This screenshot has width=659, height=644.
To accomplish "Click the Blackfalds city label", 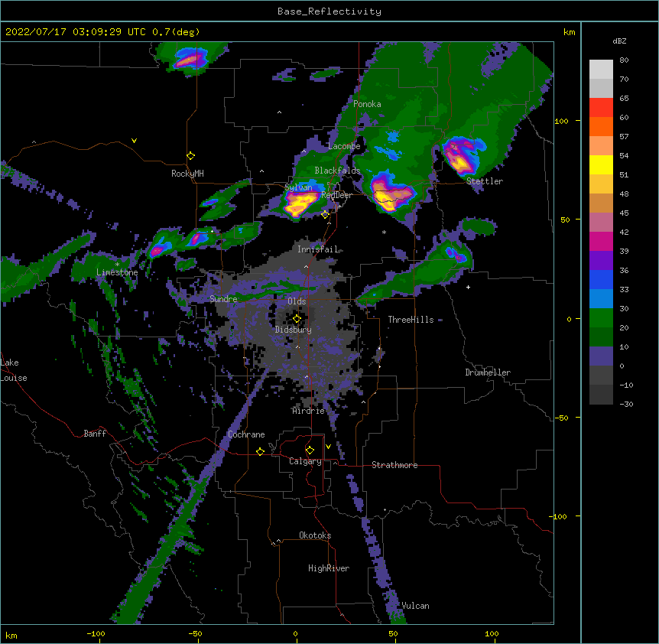I will click(x=337, y=171).
